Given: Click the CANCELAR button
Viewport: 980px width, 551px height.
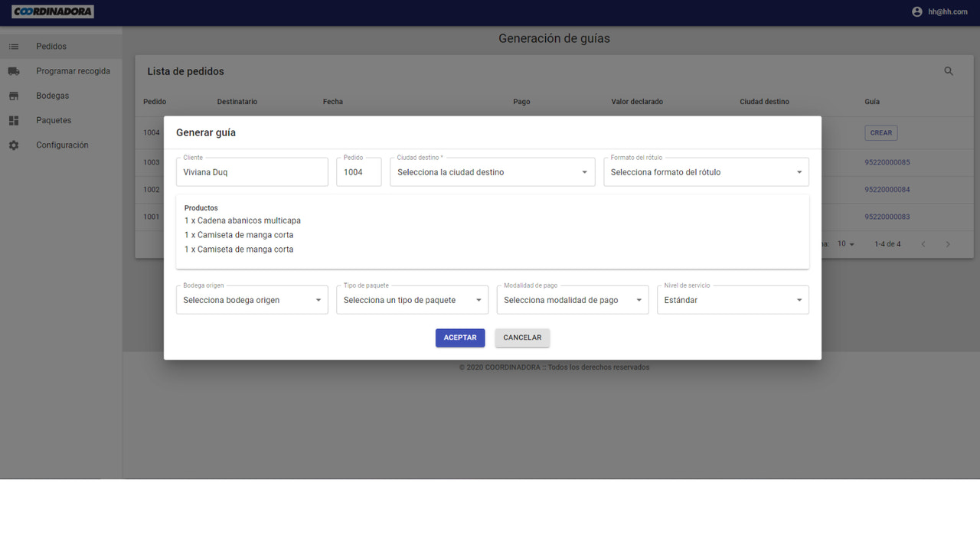Looking at the screenshot, I should (x=522, y=337).
